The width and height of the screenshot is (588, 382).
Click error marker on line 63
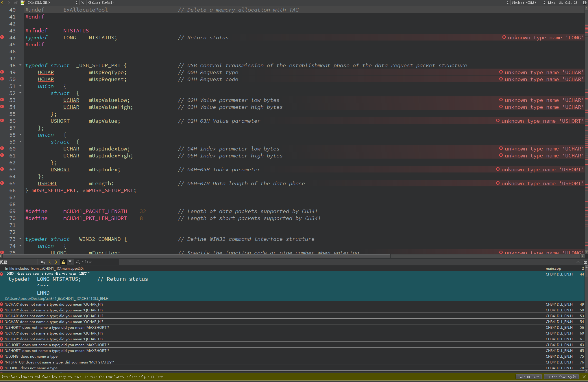point(2,169)
